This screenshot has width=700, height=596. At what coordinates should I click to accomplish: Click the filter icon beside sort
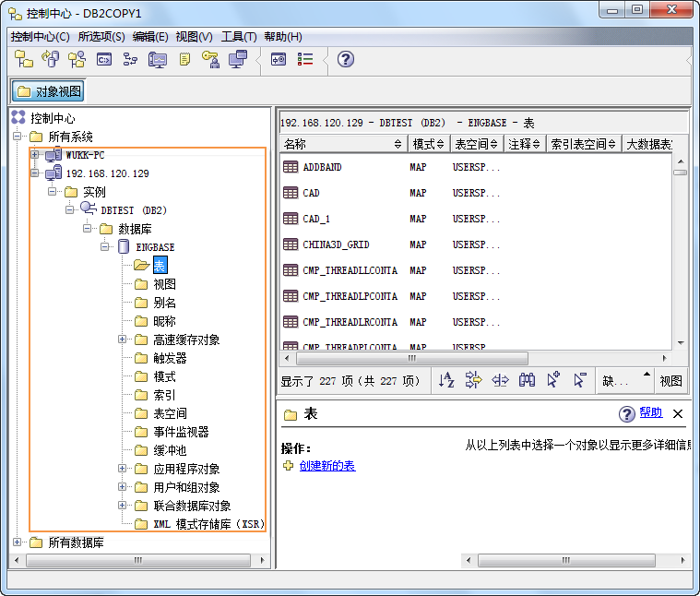tap(474, 379)
